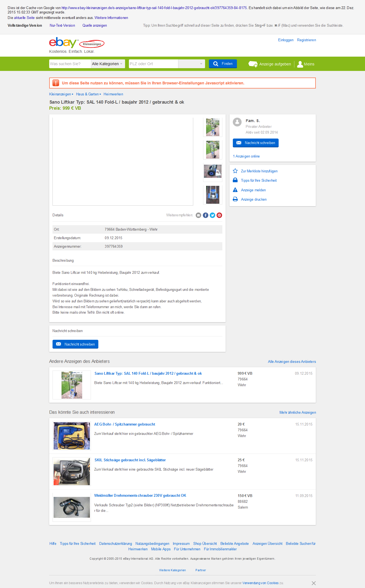Click the warning triangle report icon

tap(235, 190)
